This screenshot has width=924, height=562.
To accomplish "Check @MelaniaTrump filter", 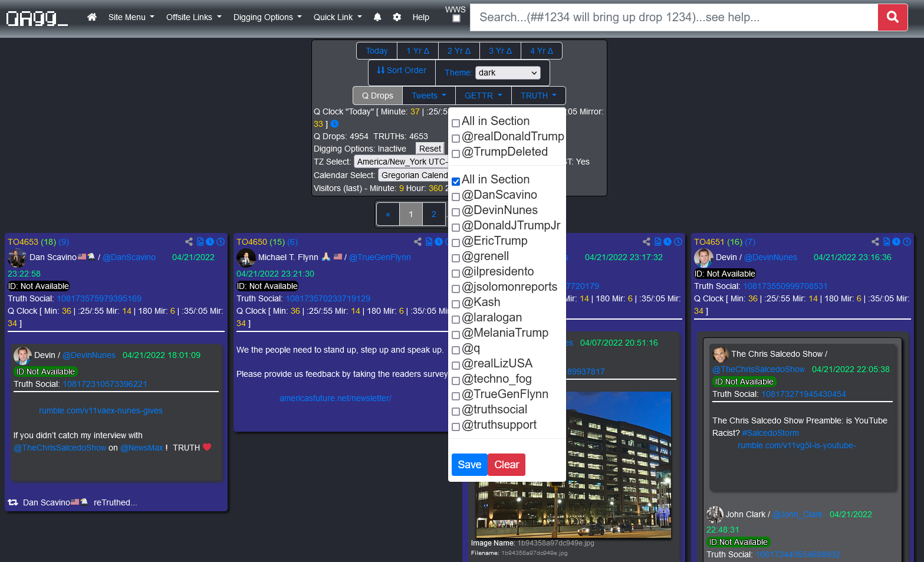I will 456,335.
